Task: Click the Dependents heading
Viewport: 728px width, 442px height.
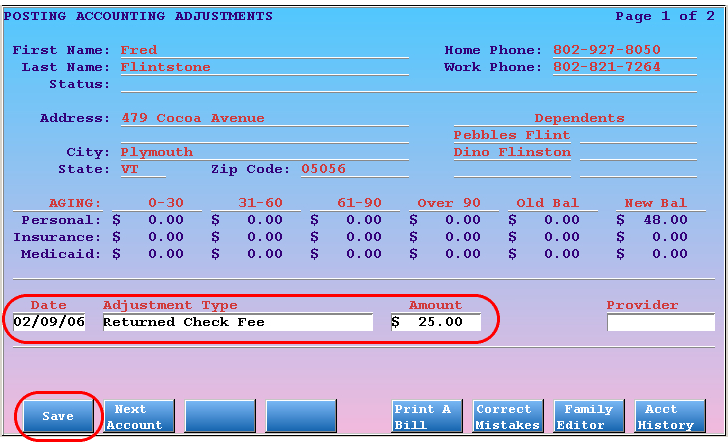Action: click(x=579, y=118)
